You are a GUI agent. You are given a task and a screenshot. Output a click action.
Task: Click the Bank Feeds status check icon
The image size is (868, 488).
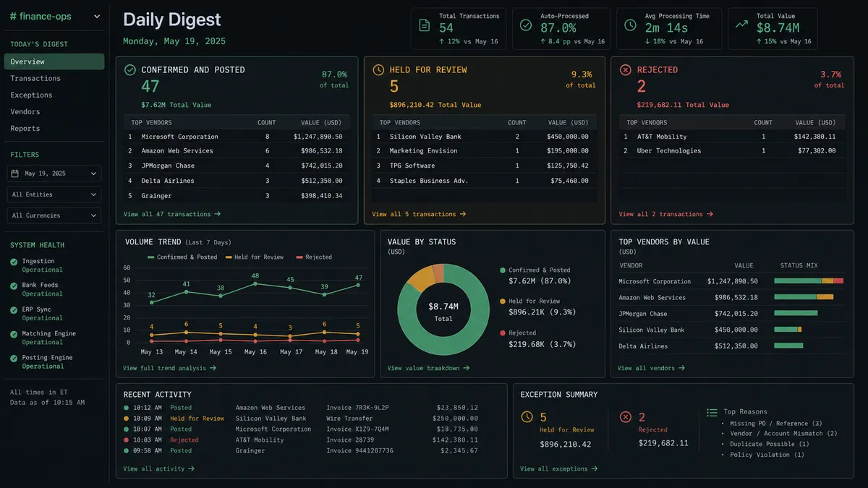click(x=14, y=286)
